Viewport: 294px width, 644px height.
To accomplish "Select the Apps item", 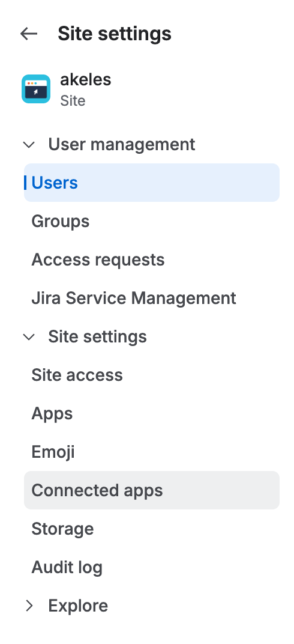I will [152, 413].
